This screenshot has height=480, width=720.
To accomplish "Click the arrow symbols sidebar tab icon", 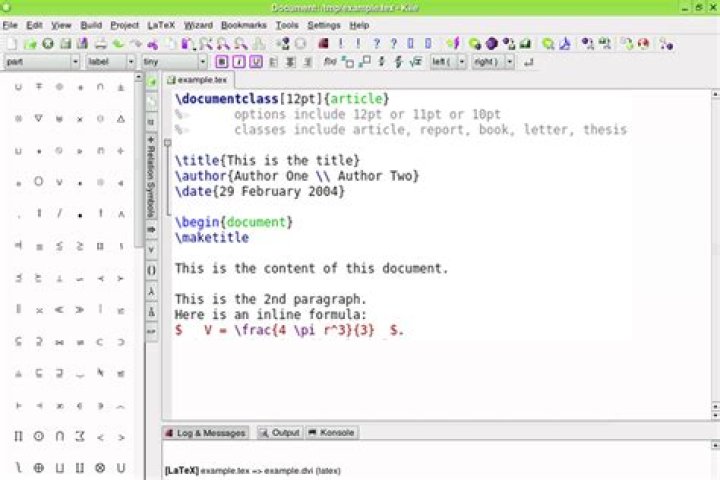I will click(151, 229).
